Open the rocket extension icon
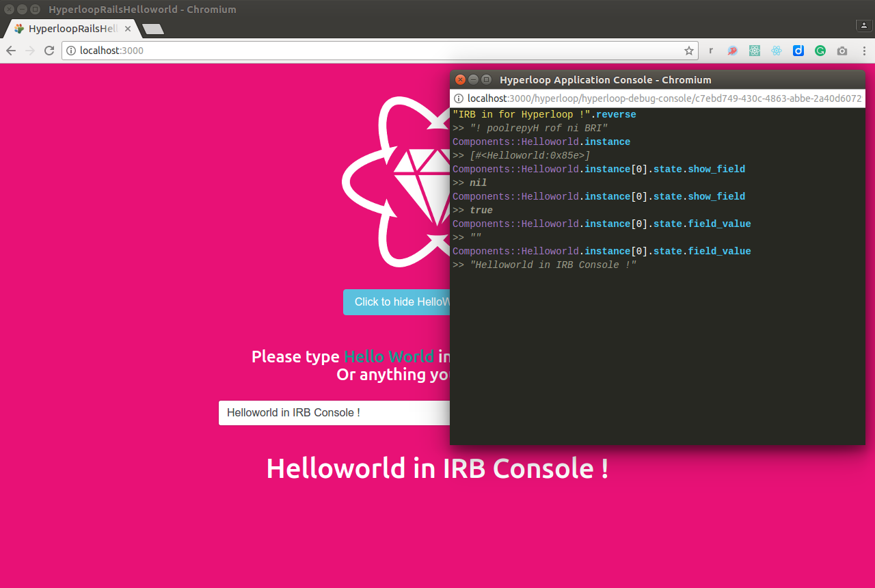This screenshot has width=875, height=588. (x=732, y=51)
